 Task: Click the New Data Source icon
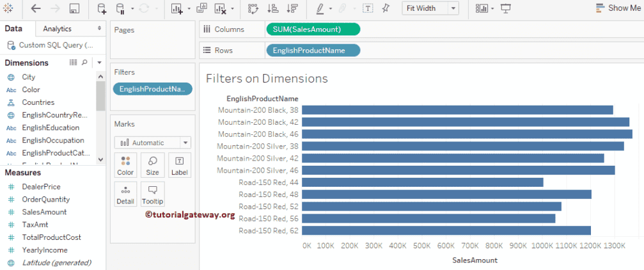pyautogui.click(x=102, y=8)
